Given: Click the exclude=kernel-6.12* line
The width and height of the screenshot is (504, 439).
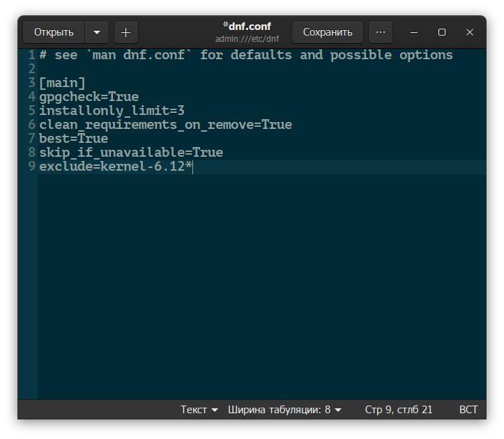Looking at the screenshot, I should pos(115,167).
